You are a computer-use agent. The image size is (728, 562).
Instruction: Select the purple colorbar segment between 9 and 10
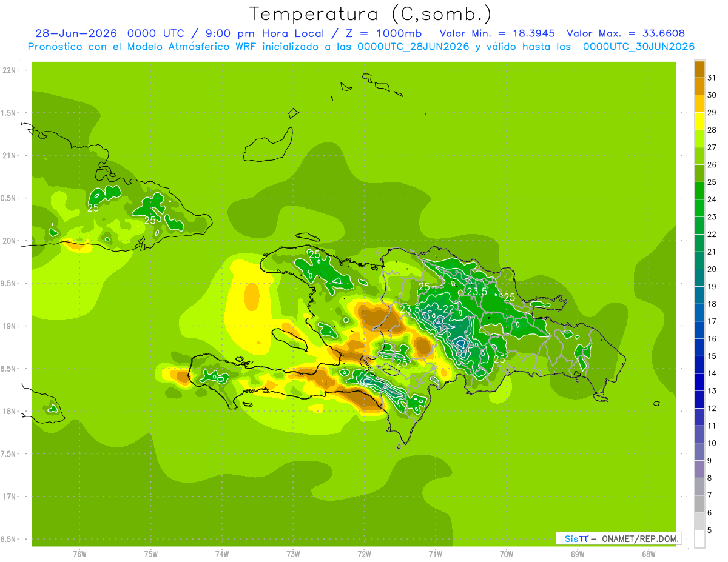pos(699,452)
